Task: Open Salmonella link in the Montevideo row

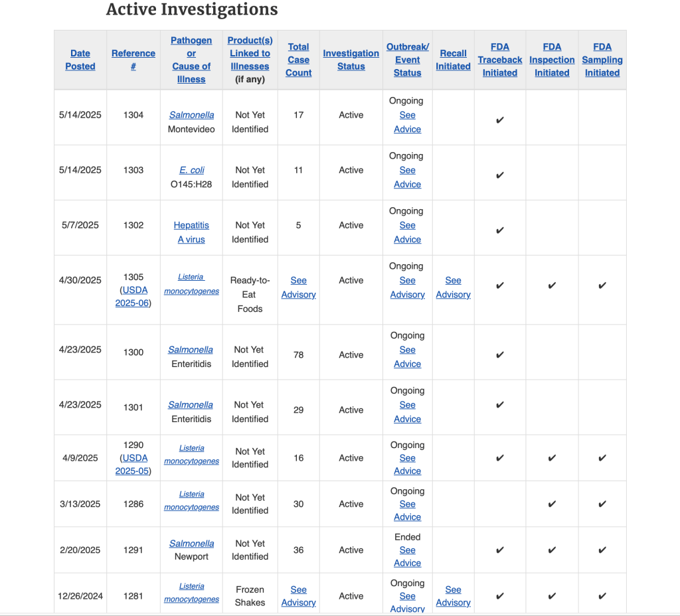Action: (x=191, y=115)
